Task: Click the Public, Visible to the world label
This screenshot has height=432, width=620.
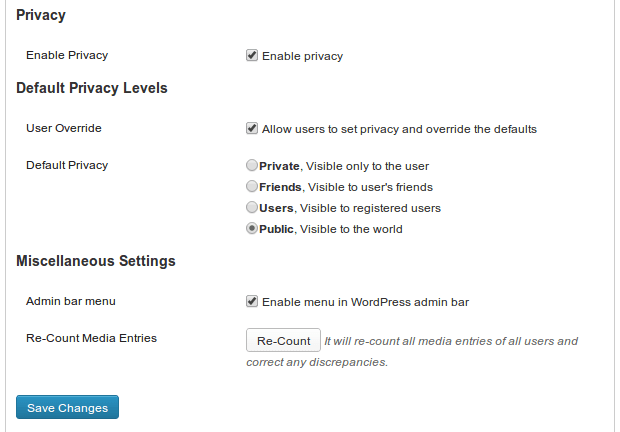Action: [331, 229]
